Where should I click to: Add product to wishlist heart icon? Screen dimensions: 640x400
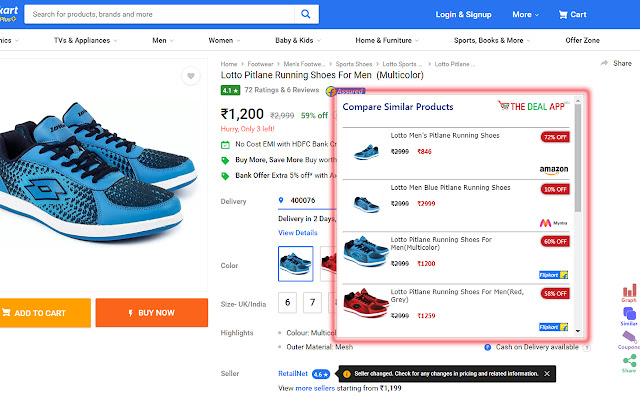click(190, 77)
